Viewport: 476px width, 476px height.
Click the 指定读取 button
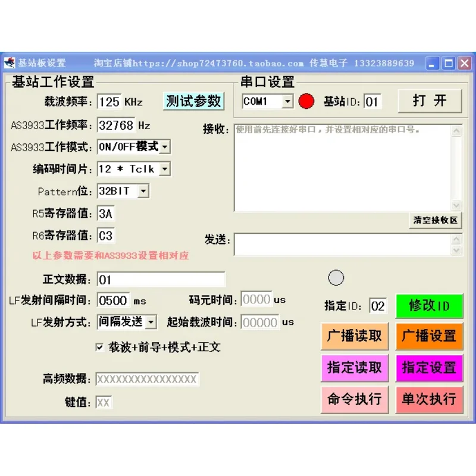(355, 368)
